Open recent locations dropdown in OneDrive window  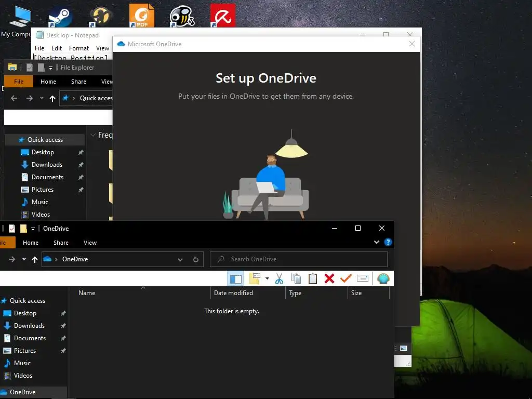tap(24, 259)
